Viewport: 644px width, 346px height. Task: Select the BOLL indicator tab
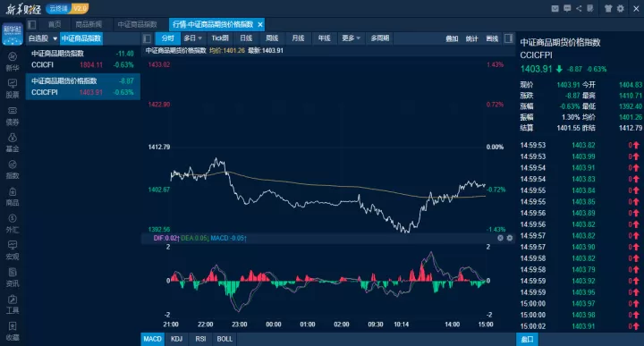[225, 339]
